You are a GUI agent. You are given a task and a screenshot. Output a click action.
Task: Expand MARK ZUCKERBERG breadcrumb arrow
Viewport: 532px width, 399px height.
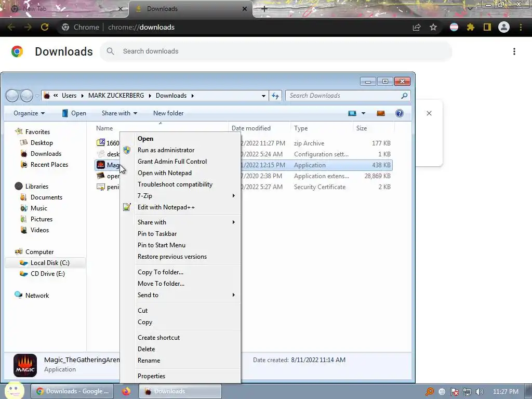[150, 96]
